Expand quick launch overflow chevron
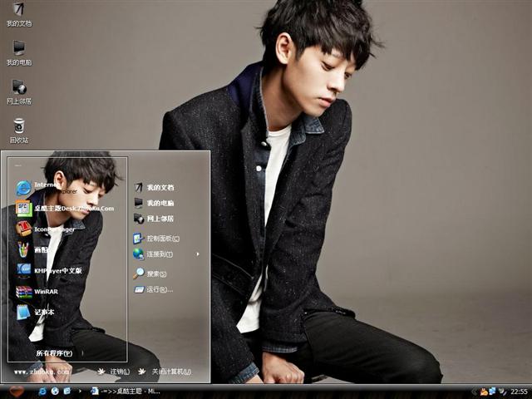Image resolution: width=532 pixels, height=399 pixels. (80, 392)
